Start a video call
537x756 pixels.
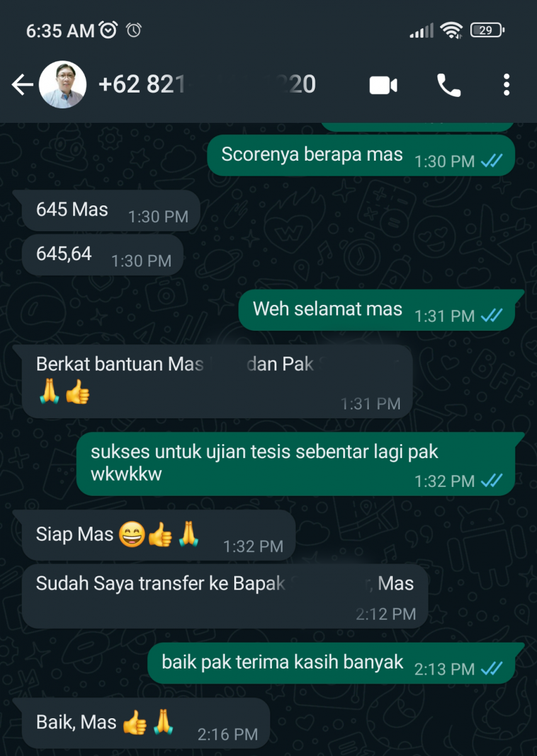coord(383,85)
